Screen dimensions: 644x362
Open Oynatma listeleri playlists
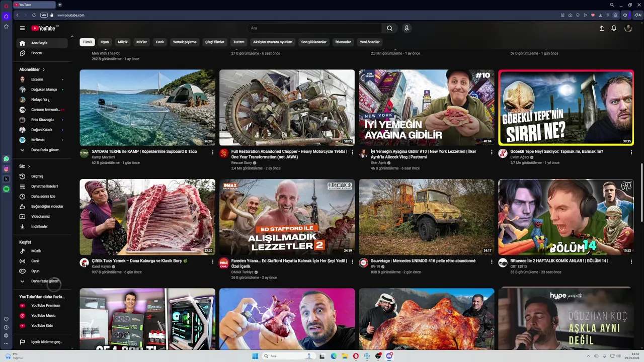(42, 186)
